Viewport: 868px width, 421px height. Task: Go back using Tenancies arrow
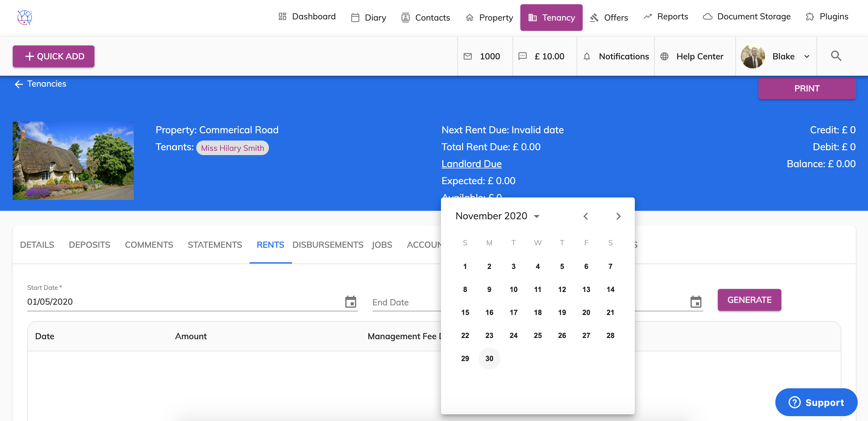(x=19, y=84)
